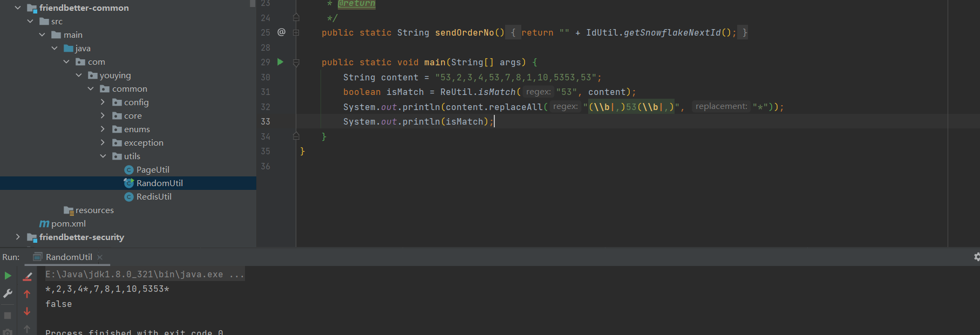Expand the friendbetter-security module
This screenshot has height=335, width=980.
[x=18, y=237]
